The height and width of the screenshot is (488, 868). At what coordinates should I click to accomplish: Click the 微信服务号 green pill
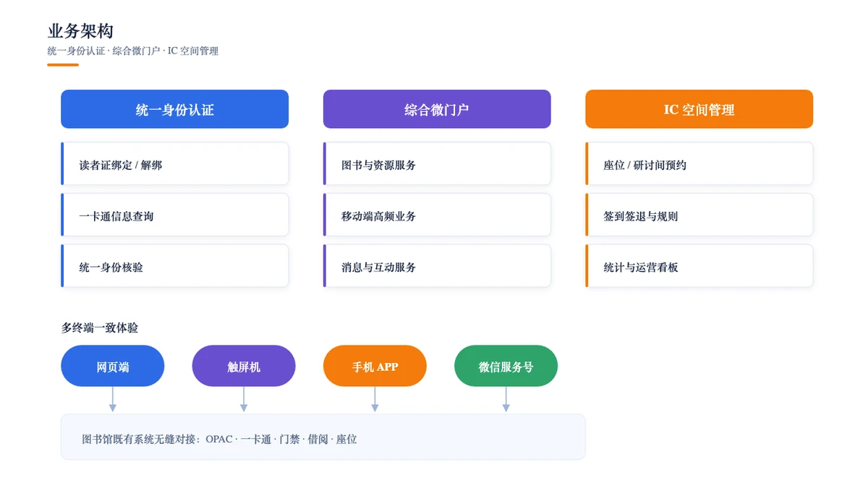point(506,366)
